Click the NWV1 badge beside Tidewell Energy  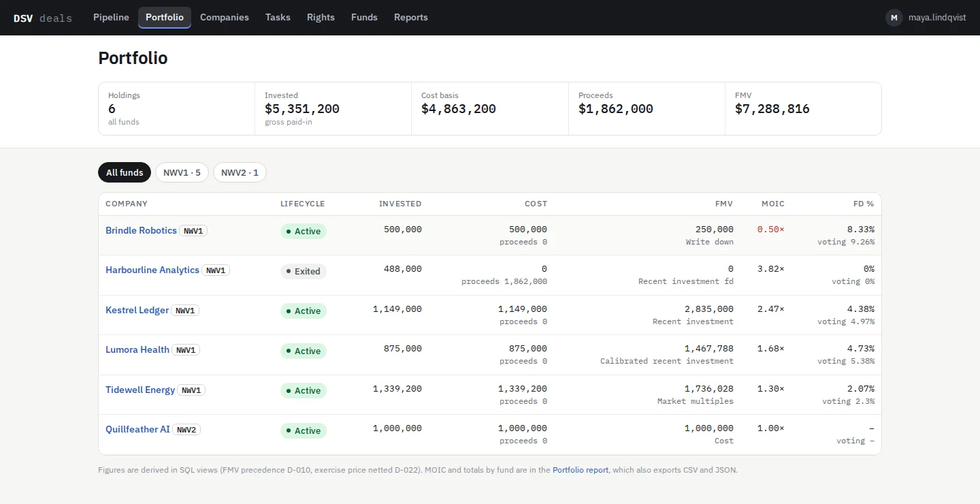[x=191, y=390]
